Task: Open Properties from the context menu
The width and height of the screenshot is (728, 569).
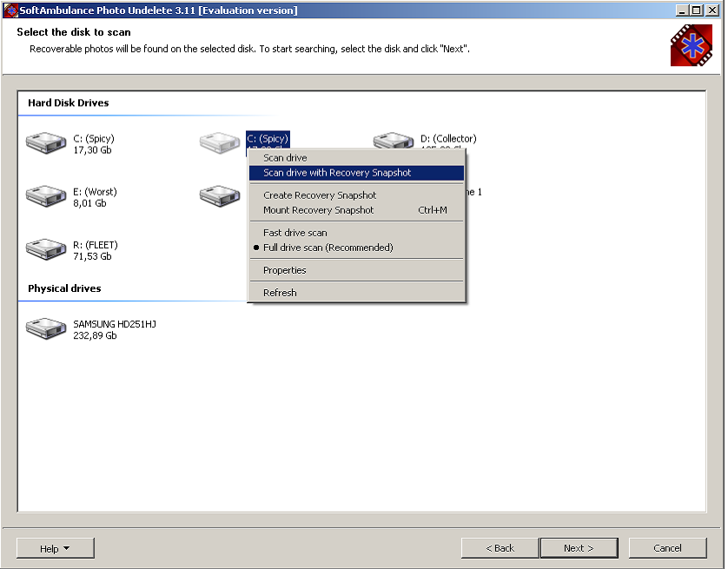Action: point(356,270)
